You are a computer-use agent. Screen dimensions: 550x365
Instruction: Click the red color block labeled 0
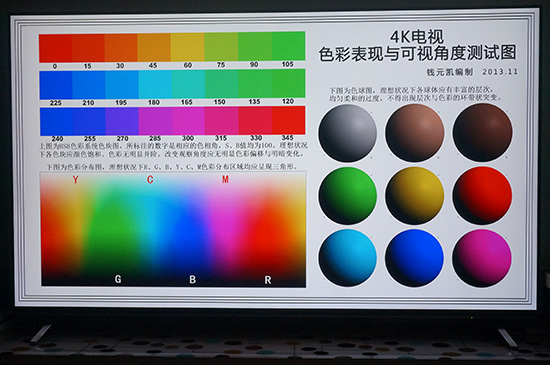[x=55, y=48]
